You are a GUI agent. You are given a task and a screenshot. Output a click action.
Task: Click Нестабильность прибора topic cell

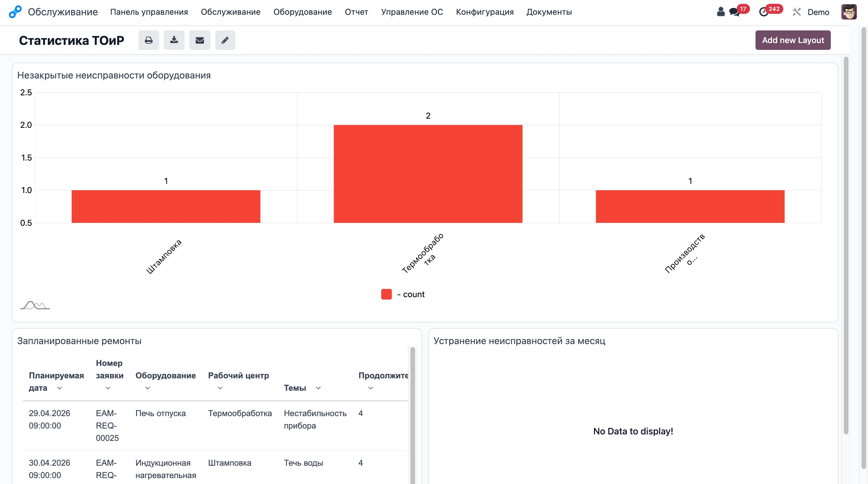(x=315, y=419)
